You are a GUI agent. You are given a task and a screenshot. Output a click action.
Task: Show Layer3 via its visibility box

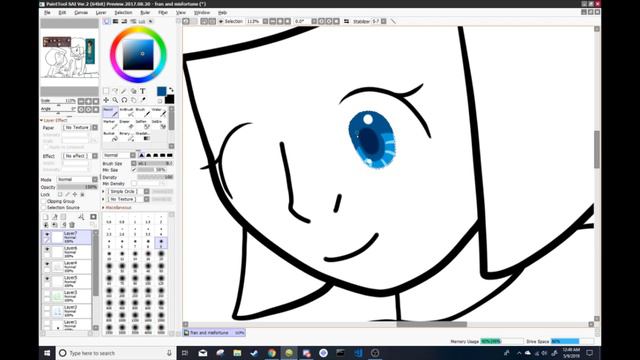(47, 293)
